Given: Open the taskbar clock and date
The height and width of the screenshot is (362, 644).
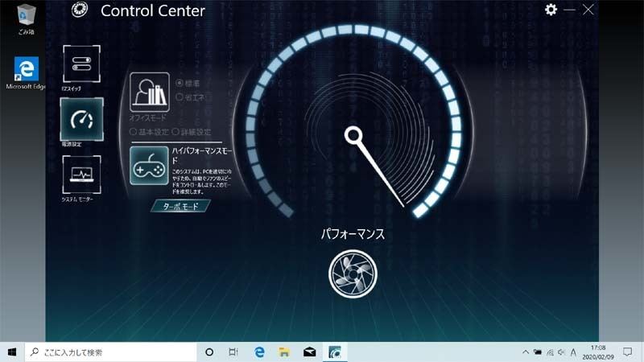Looking at the screenshot, I should pyautogui.click(x=598, y=352).
